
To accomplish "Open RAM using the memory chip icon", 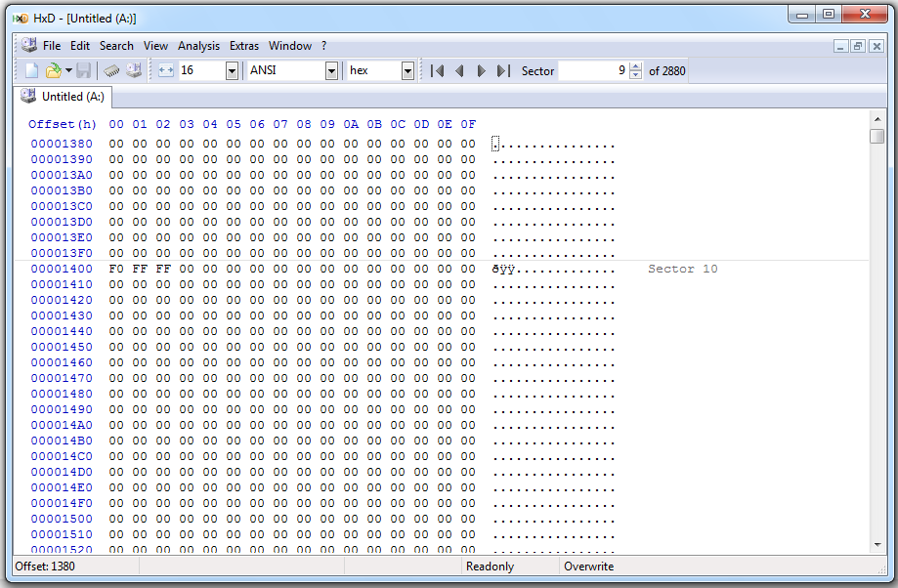I will pos(111,70).
